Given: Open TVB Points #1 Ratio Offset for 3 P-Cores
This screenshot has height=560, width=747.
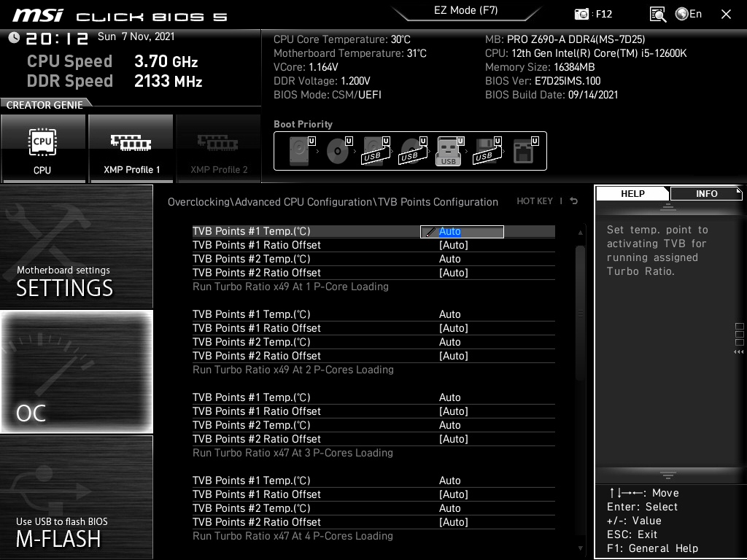Looking at the screenshot, I should (x=373, y=411).
